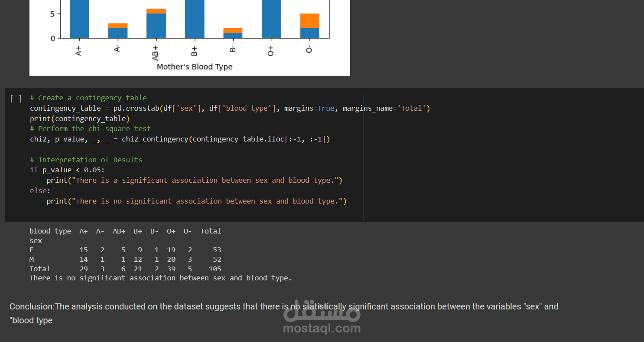Click the output message 'There is no significant association'

(x=161, y=278)
